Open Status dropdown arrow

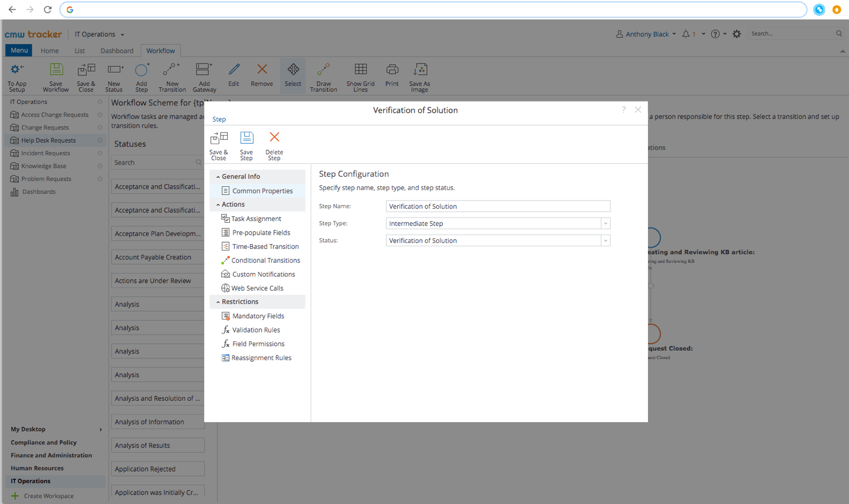tap(606, 241)
